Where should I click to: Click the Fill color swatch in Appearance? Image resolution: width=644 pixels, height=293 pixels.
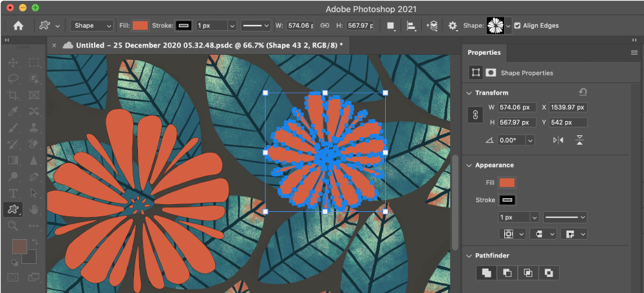(507, 183)
